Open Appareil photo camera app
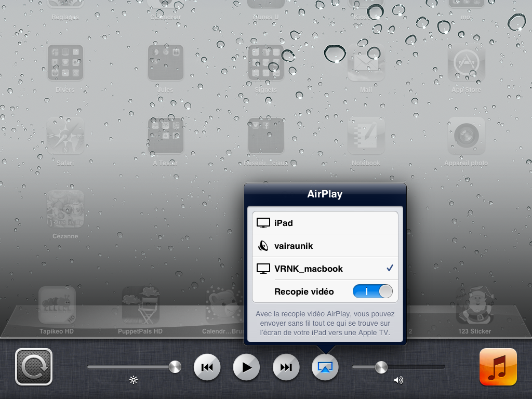This screenshot has height=399, width=532. point(466,136)
